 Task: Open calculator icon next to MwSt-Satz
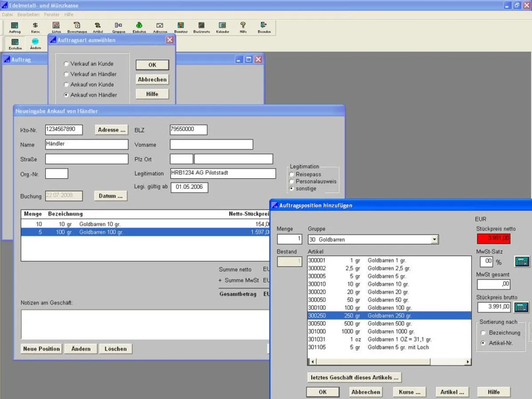(x=522, y=262)
